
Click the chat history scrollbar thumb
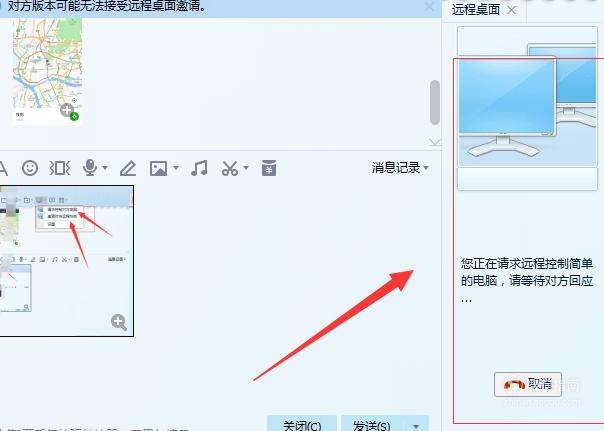click(x=435, y=102)
